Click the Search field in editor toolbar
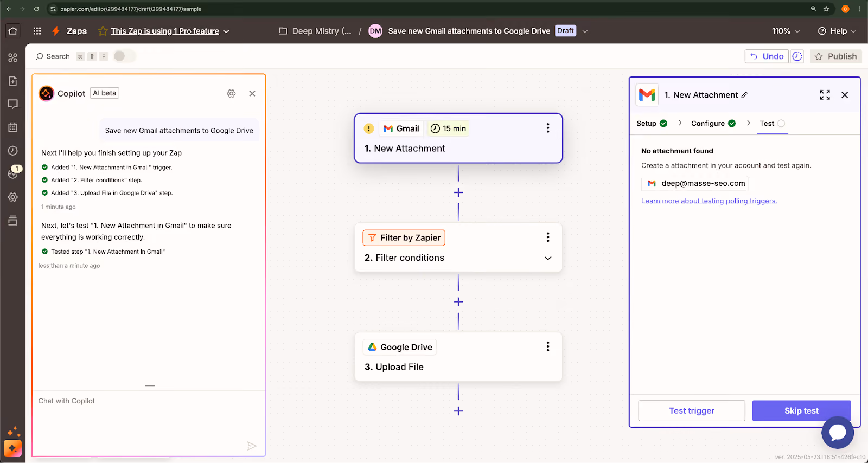 tap(53, 56)
